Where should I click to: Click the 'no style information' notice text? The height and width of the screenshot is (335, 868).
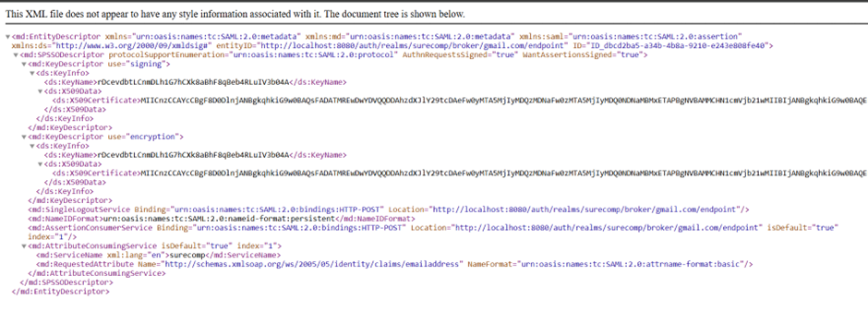click(x=235, y=15)
